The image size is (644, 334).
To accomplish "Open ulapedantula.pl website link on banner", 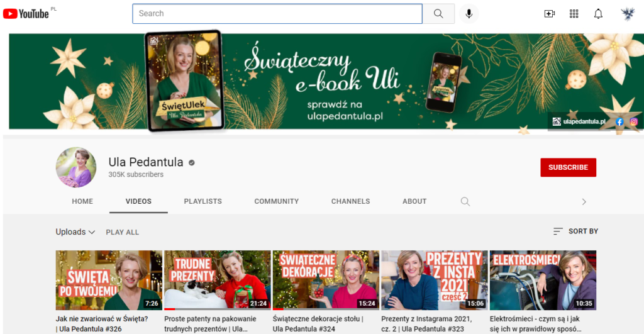I will (x=579, y=121).
